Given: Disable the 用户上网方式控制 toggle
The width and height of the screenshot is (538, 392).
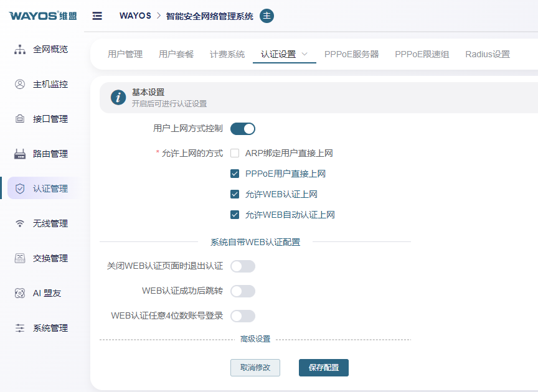Looking at the screenshot, I should click(x=243, y=128).
